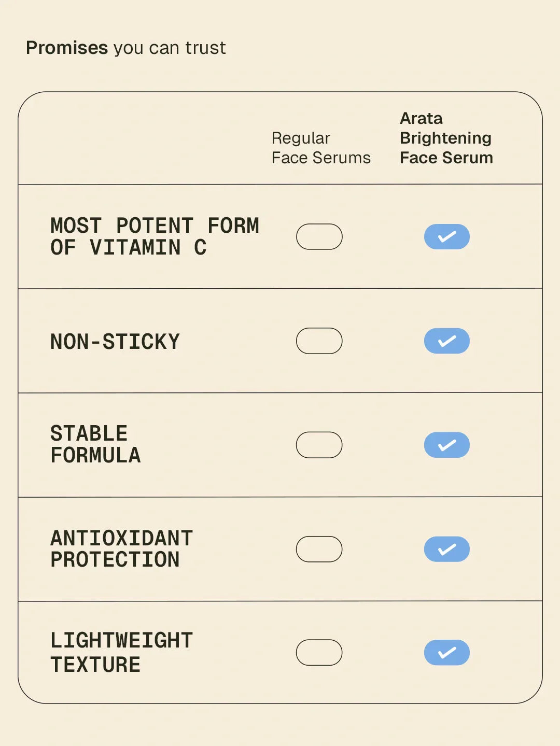Select the Regular Face Serums column header
The width and height of the screenshot is (560, 746).
[x=321, y=148]
